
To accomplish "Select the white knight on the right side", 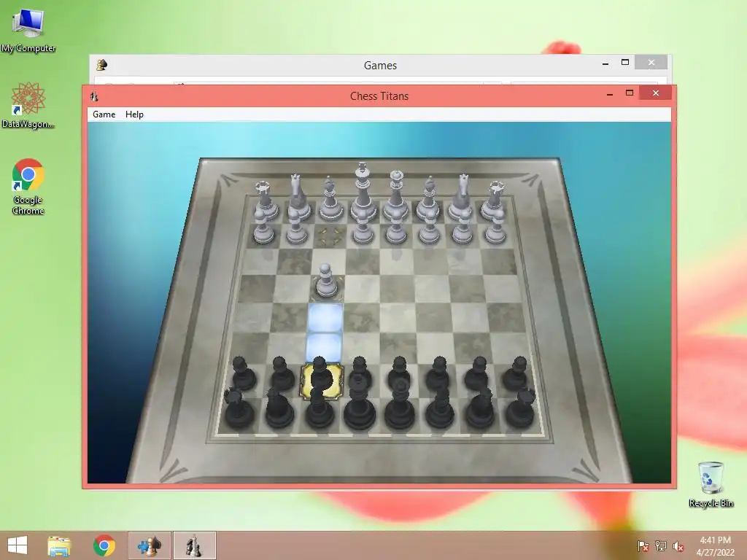I will pos(461,197).
